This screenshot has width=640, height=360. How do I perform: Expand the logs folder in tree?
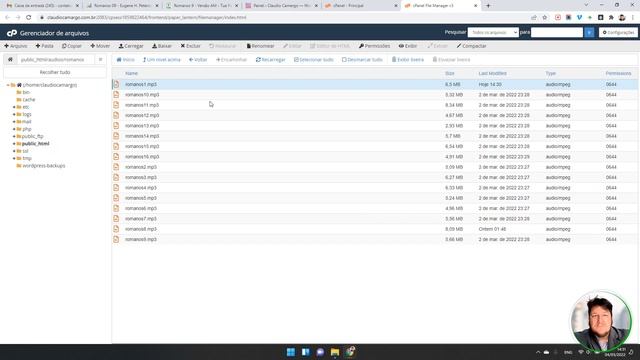[x=14, y=115]
